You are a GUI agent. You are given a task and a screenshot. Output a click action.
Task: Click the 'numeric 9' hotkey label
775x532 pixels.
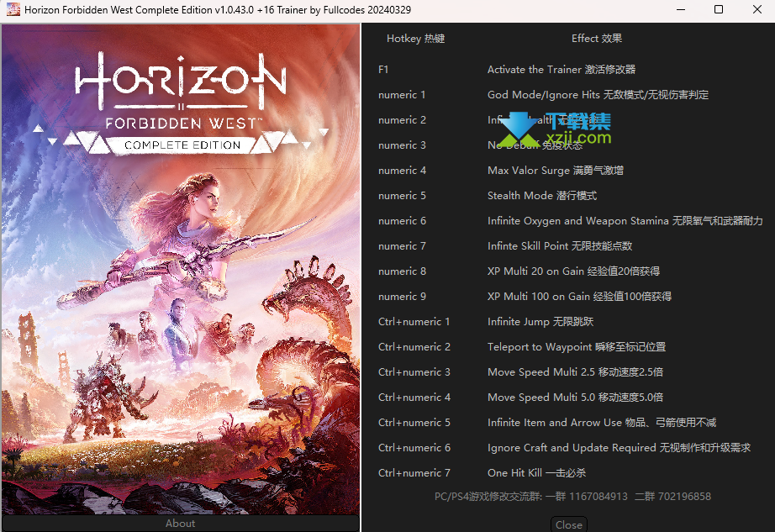(x=402, y=297)
